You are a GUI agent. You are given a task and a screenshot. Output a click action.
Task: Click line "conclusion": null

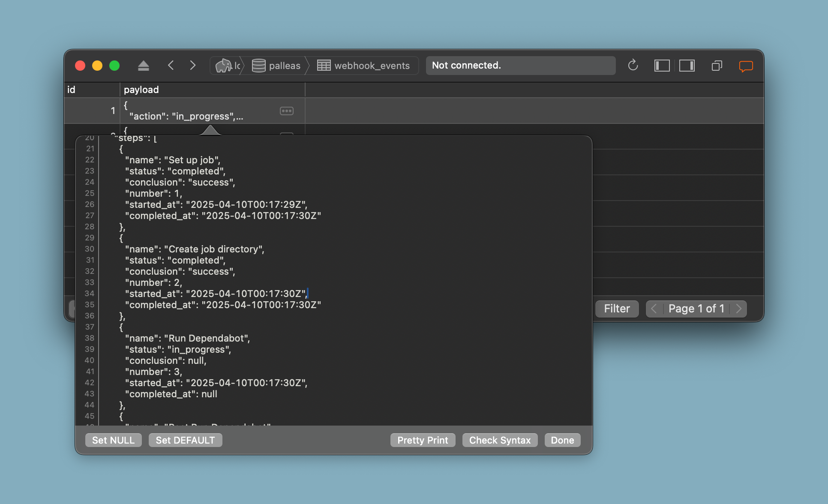point(165,360)
